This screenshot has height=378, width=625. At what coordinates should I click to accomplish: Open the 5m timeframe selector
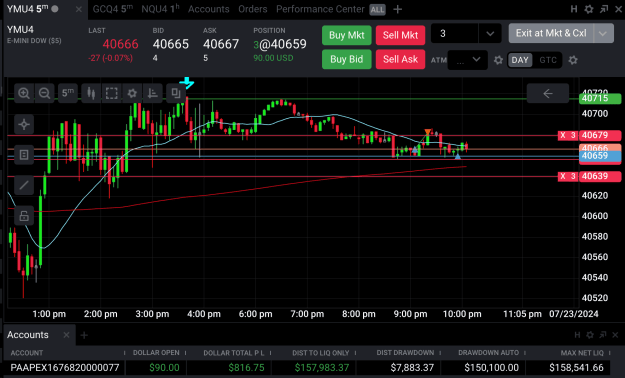pyautogui.click(x=68, y=93)
